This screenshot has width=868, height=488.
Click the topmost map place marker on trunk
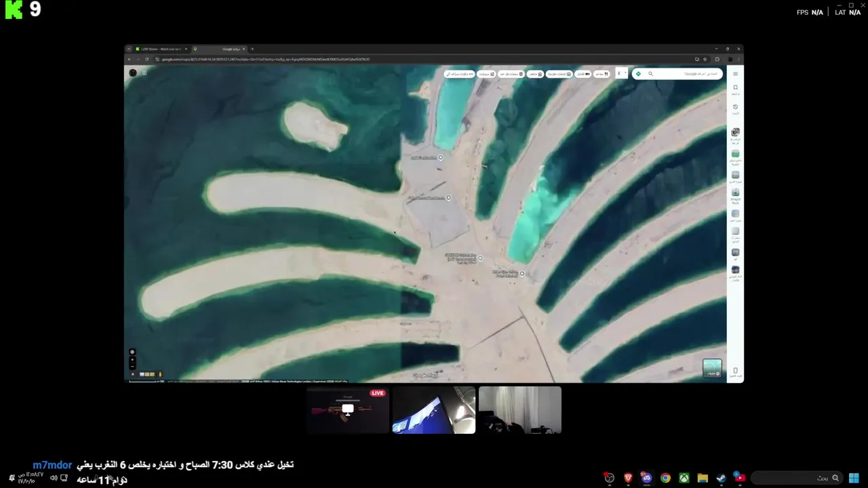(440, 157)
